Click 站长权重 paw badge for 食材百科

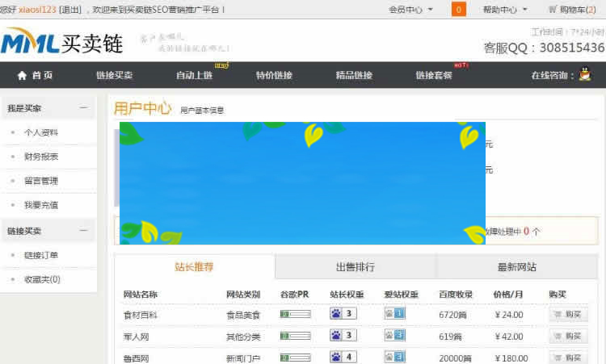(343, 314)
